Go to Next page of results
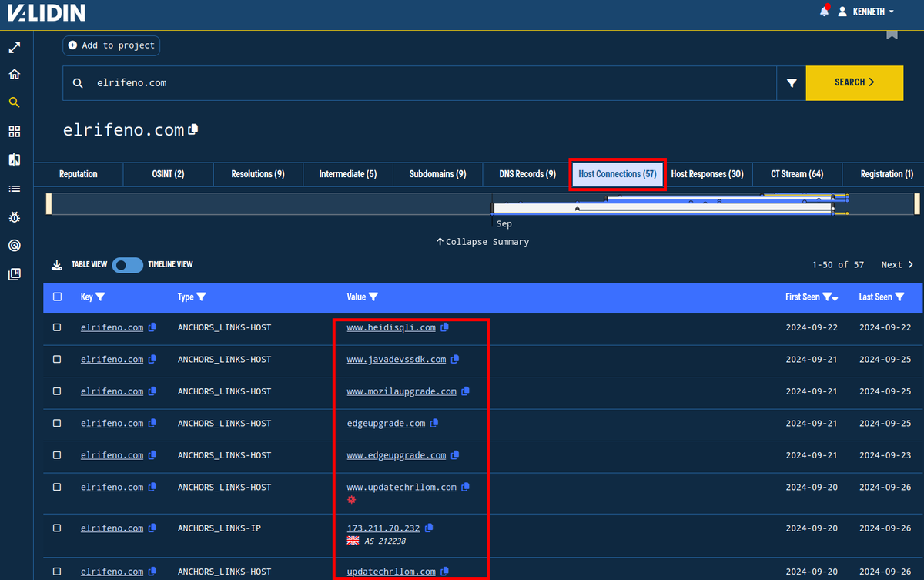The height and width of the screenshot is (580, 924). tap(898, 264)
